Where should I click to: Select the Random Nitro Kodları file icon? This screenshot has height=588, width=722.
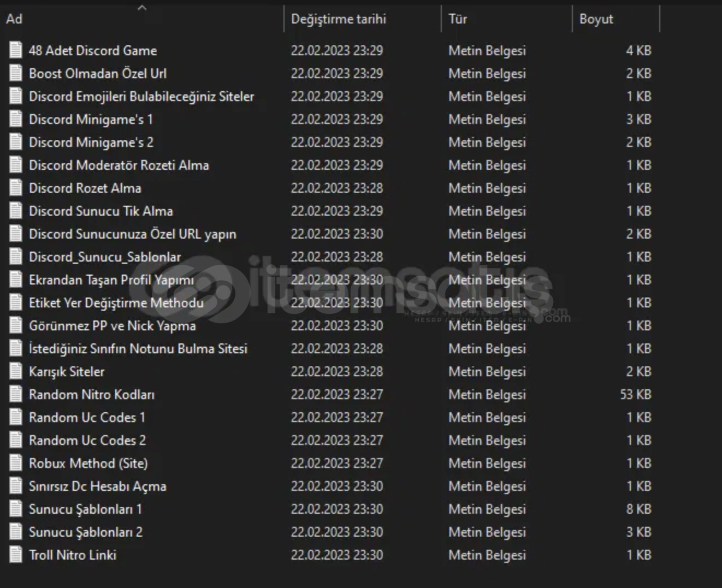(x=16, y=394)
